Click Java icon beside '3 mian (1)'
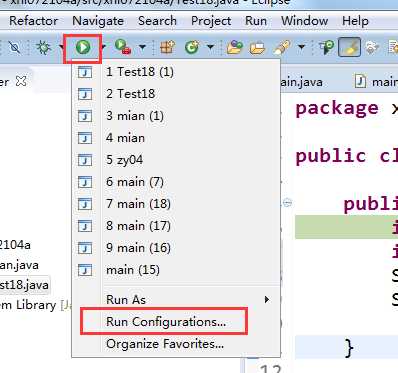Screen dimensions: 398x373 [x=85, y=116]
